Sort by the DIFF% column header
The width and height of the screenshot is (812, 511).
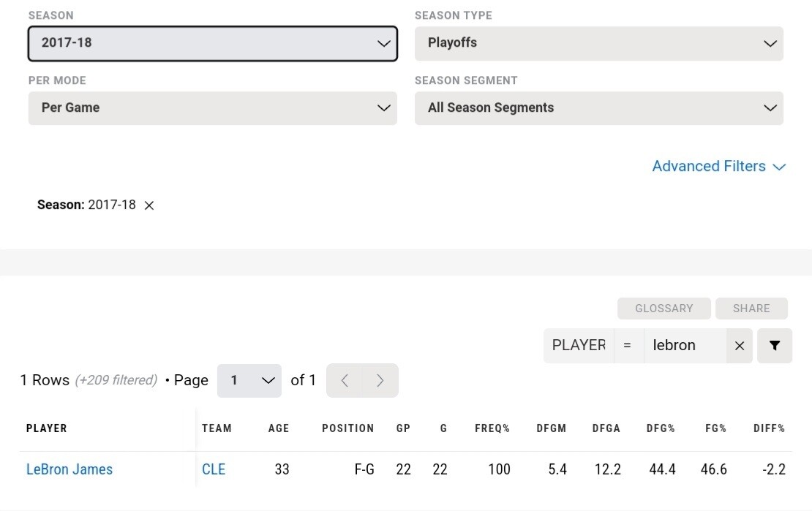(769, 428)
